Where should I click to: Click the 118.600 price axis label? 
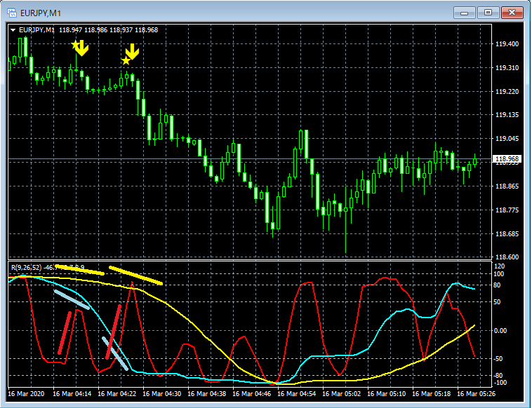pyautogui.click(x=507, y=257)
